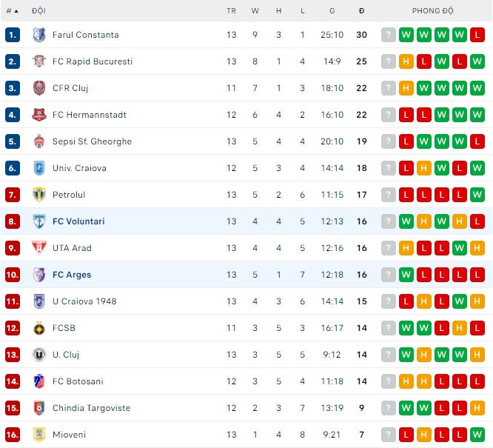Sort table by the G goals column
Image resolution: width=493 pixels, height=448 pixels.
click(x=332, y=11)
